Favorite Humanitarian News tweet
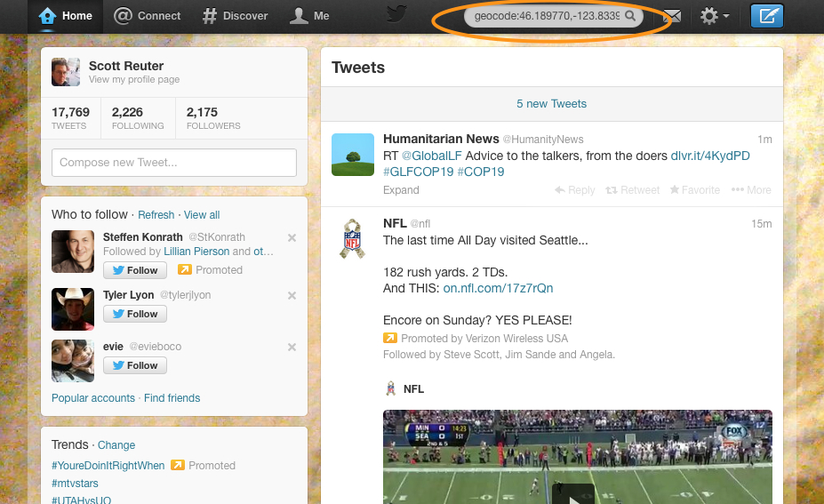 (695, 189)
